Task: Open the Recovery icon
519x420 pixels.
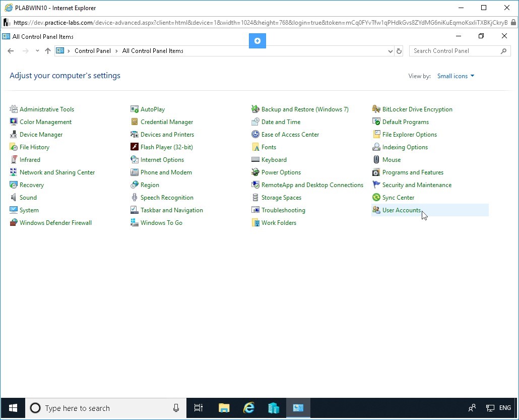Action: tap(14, 185)
